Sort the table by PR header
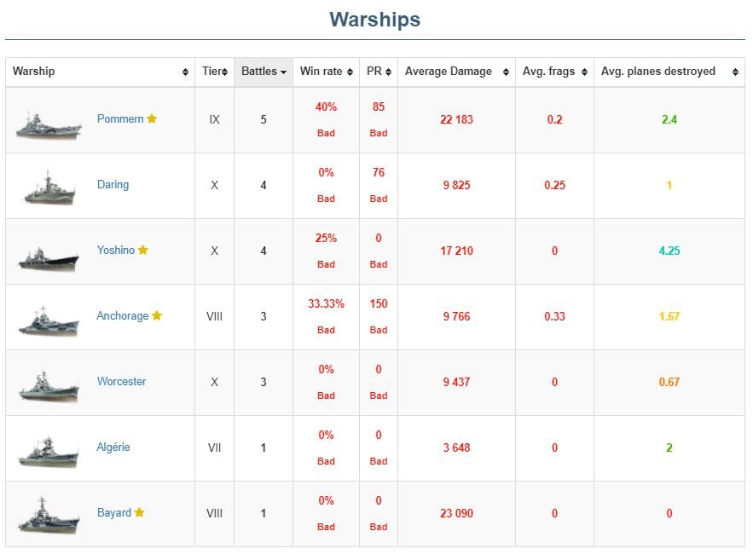 point(379,72)
